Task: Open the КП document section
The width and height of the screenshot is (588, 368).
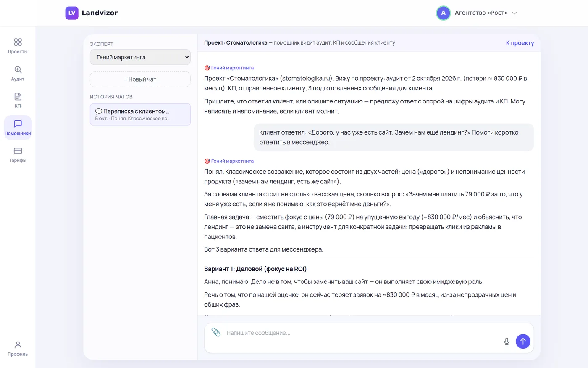Action: coord(18,100)
